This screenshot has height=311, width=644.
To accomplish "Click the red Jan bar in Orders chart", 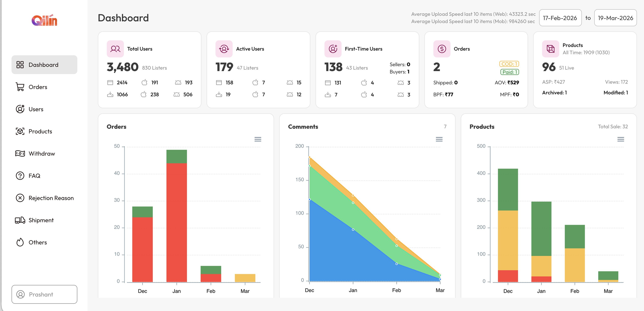I will (176, 222).
